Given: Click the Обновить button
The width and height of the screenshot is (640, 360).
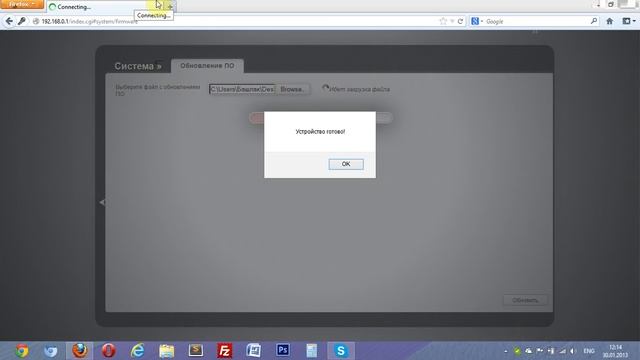Looking at the screenshot, I should 525,300.
